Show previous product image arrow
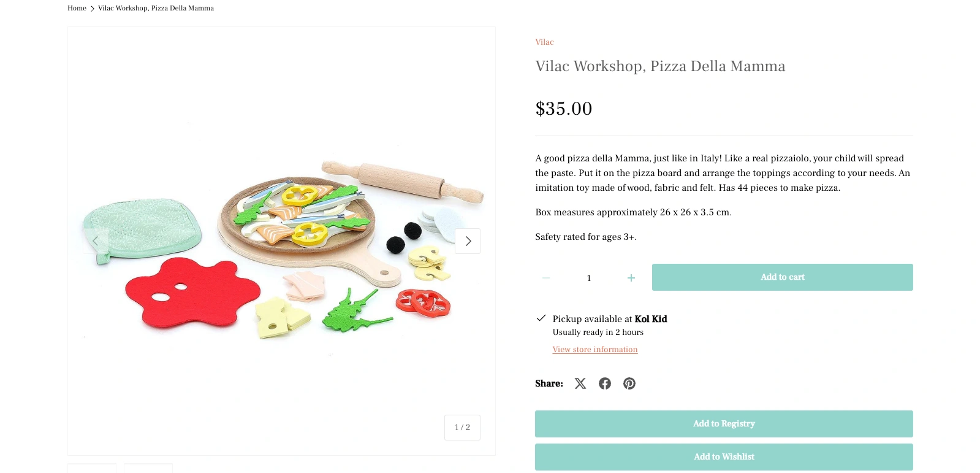 tap(96, 241)
